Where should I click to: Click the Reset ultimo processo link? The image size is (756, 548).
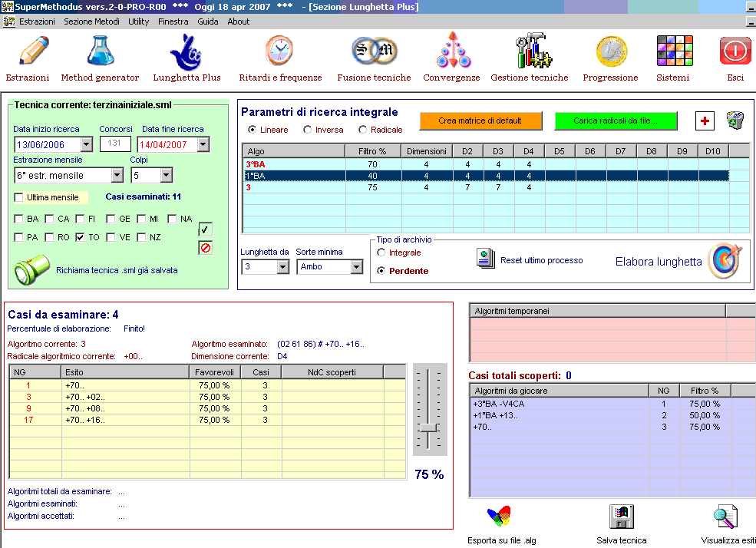coord(541,260)
